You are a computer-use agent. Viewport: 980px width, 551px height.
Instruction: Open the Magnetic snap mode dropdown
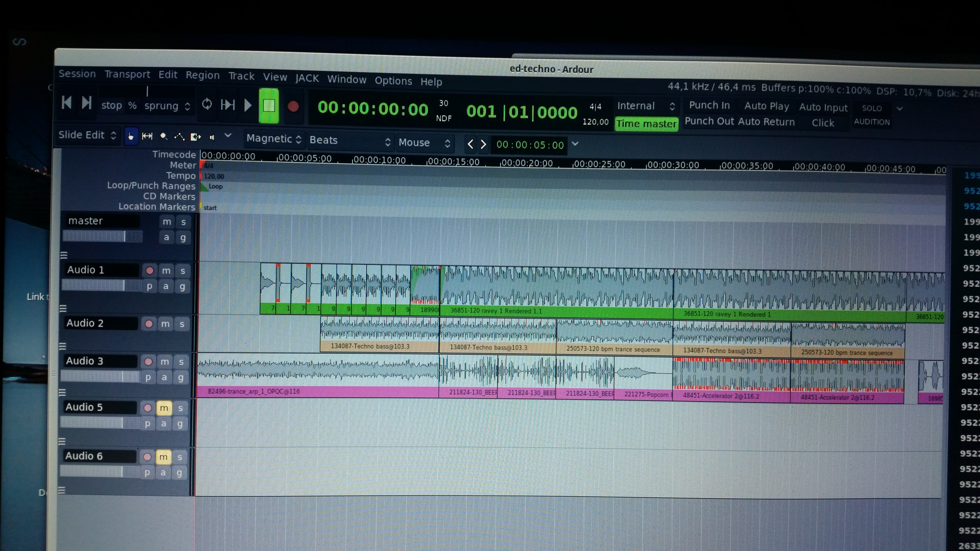[x=274, y=139]
